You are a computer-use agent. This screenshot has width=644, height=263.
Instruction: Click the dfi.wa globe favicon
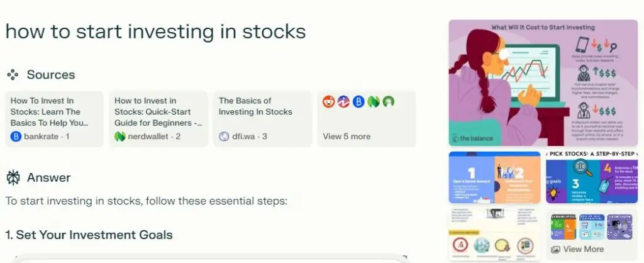pyautogui.click(x=224, y=136)
